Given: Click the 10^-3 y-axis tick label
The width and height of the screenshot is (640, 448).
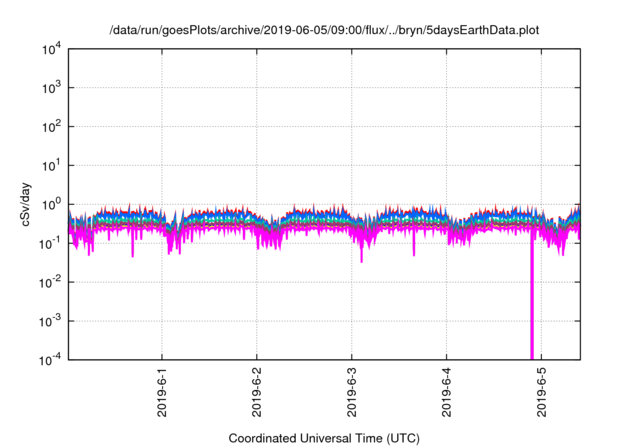Looking at the screenshot, I should (x=50, y=321).
